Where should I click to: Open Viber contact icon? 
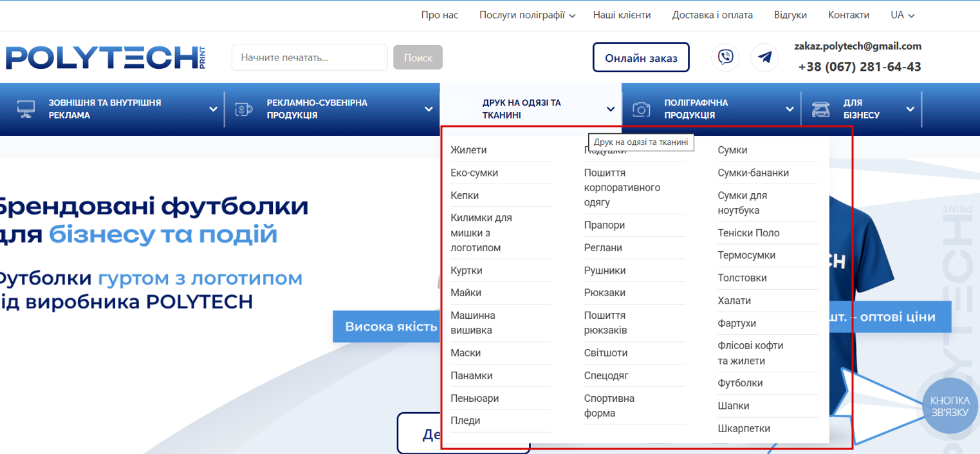click(725, 57)
